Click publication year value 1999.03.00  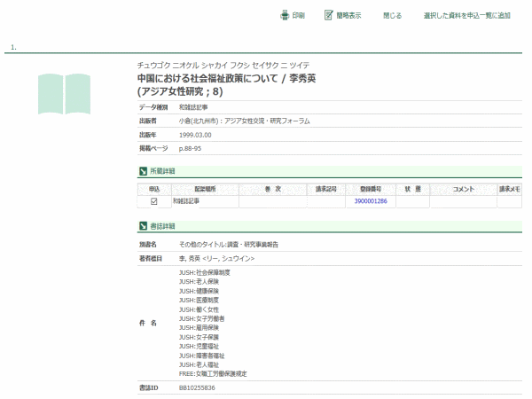195,135
